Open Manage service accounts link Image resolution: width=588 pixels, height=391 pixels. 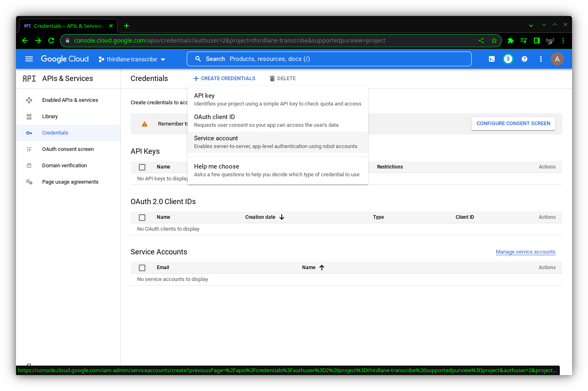point(526,252)
